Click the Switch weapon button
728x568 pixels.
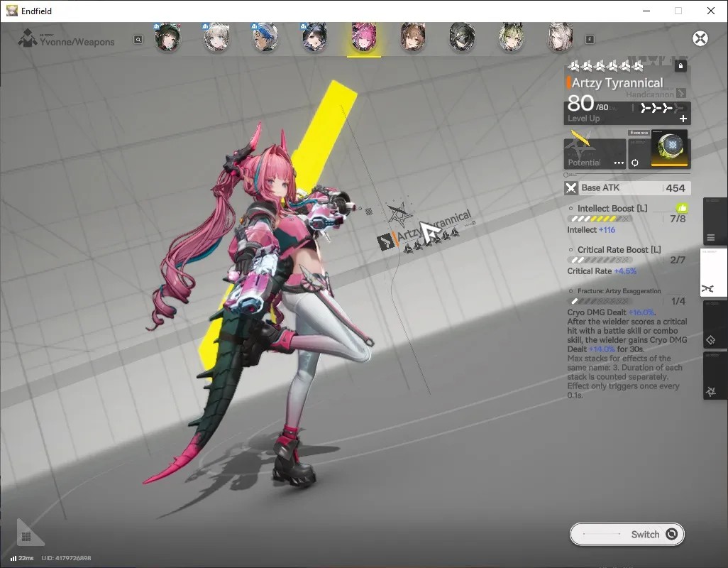tap(627, 534)
